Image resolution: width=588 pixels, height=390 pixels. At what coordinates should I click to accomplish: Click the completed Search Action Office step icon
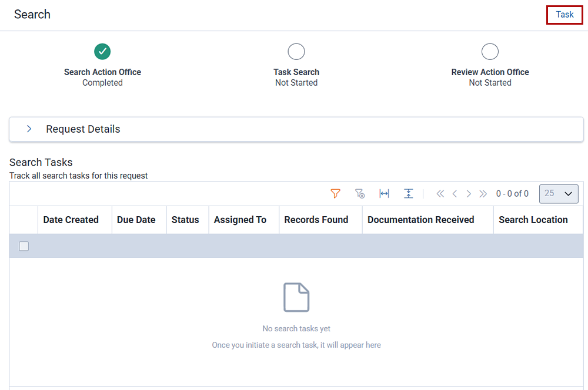tap(102, 52)
